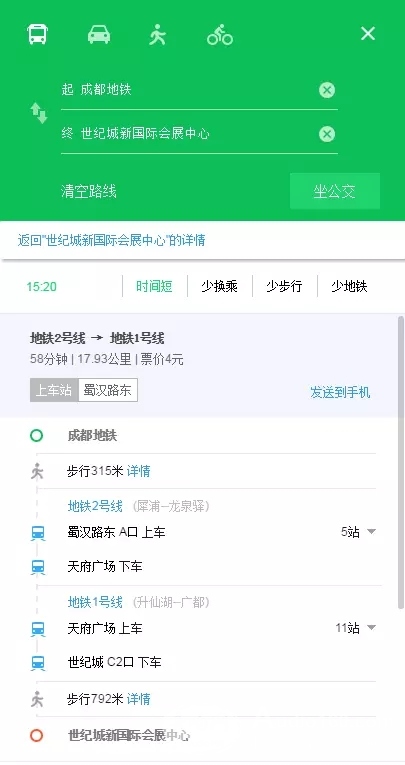The width and height of the screenshot is (405, 765).
Task: Expand the 5站 stop list
Action: 358,531
